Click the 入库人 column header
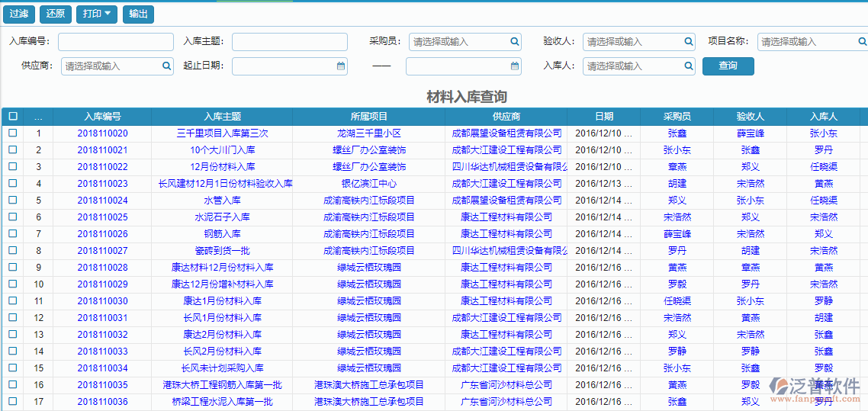 [x=824, y=117]
